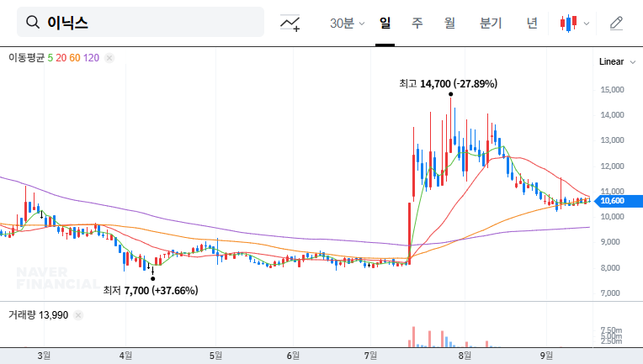The image size is (643, 364).
Task: Click the 거래량 13,990 volume label
Action: tap(38, 315)
